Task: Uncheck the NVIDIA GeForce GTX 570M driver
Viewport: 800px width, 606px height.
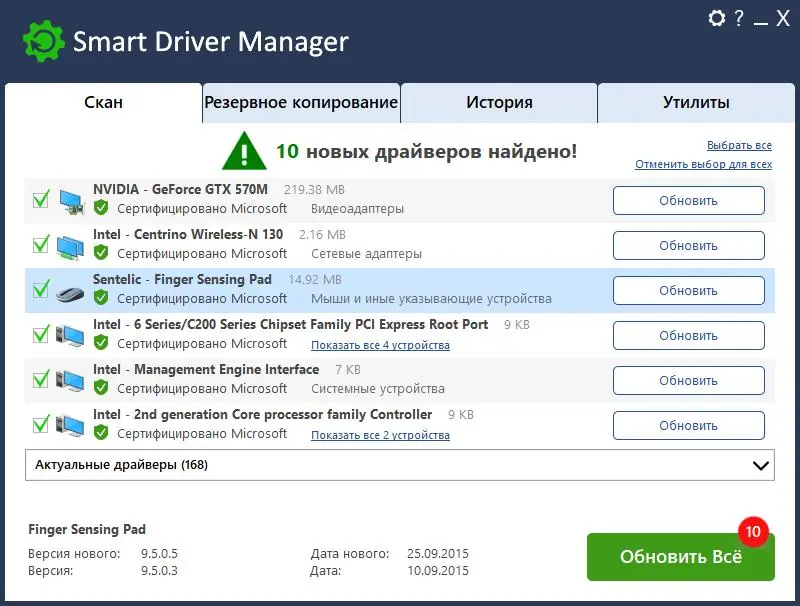Action: point(40,199)
